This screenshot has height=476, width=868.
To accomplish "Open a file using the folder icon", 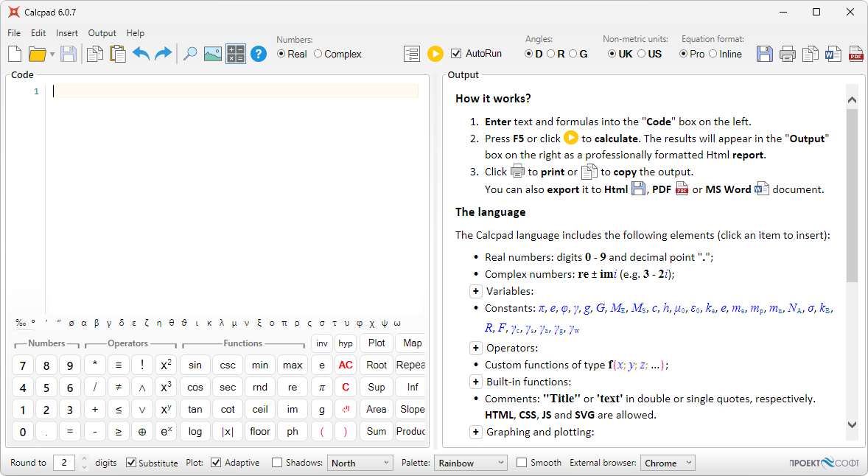I will click(37, 54).
